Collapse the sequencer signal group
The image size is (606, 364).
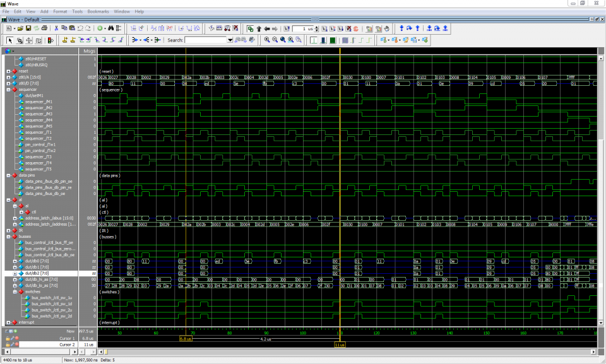[8, 90]
